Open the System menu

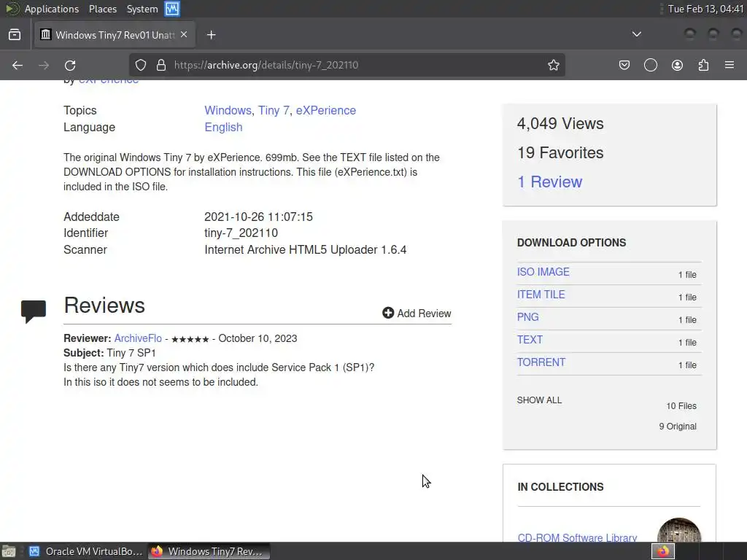pos(142,9)
